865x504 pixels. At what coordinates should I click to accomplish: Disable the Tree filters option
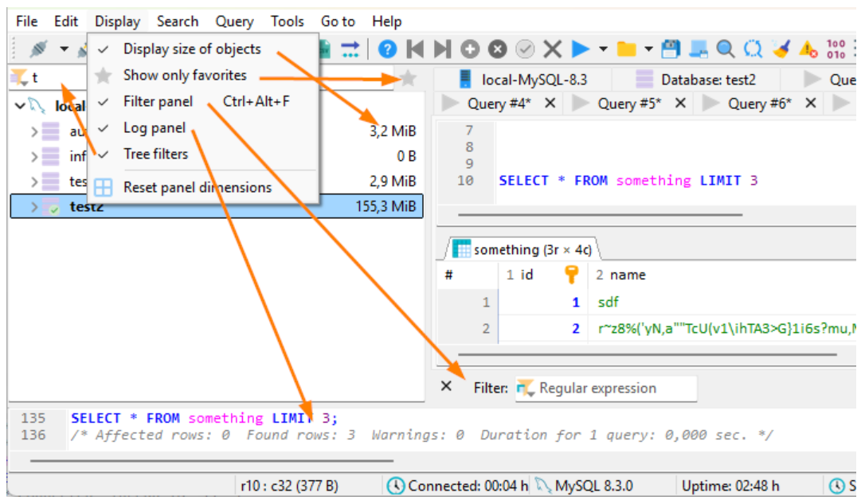tap(155, 154)
